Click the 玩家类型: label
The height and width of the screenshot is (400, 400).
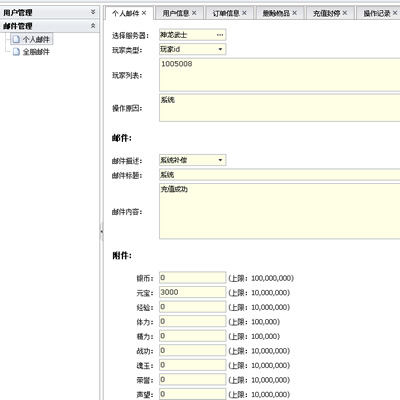(x=127, y=50)
